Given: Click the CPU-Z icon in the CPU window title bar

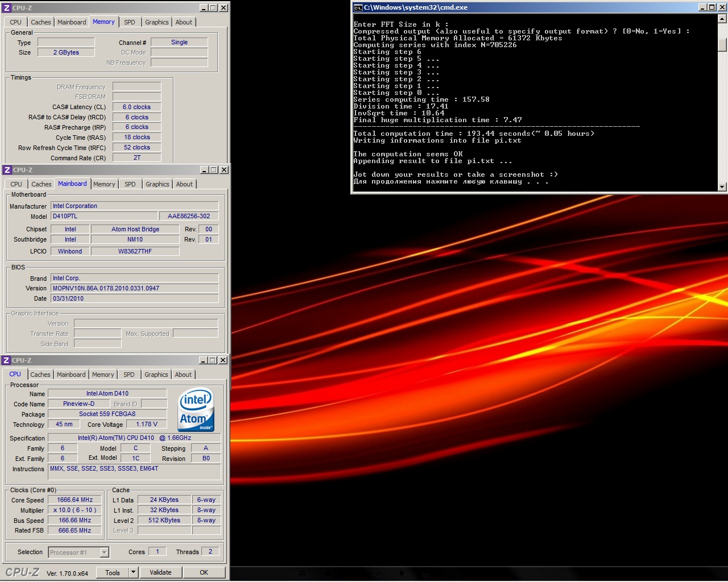Looking at the screenshot, I should click(6, 360).
